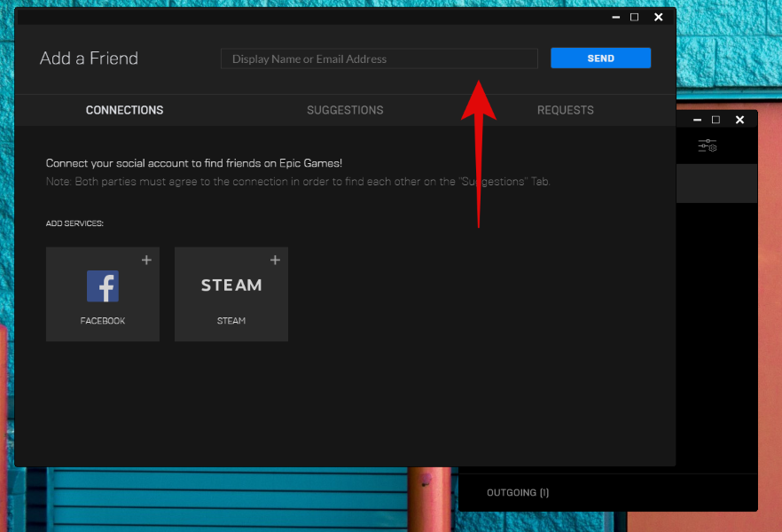
Task: Expand the OUTGOING (1) section
Action: coord(518,492)
